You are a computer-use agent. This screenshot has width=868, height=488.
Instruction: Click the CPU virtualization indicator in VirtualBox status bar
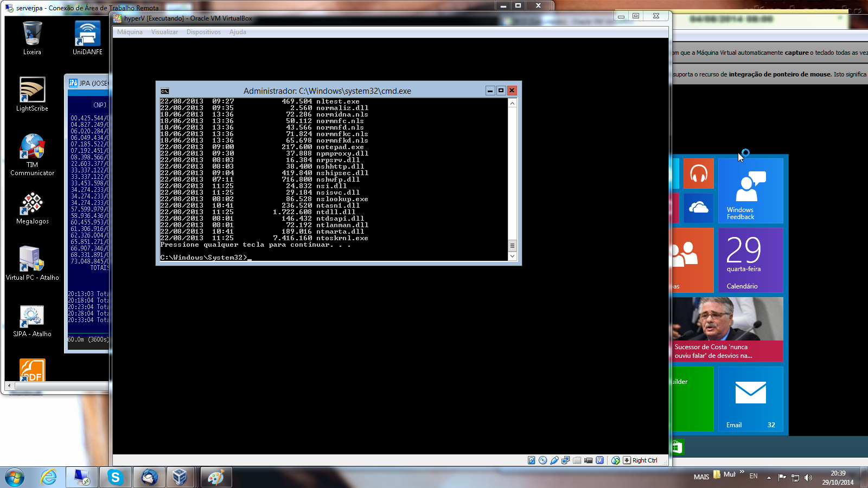coord(600,460)
